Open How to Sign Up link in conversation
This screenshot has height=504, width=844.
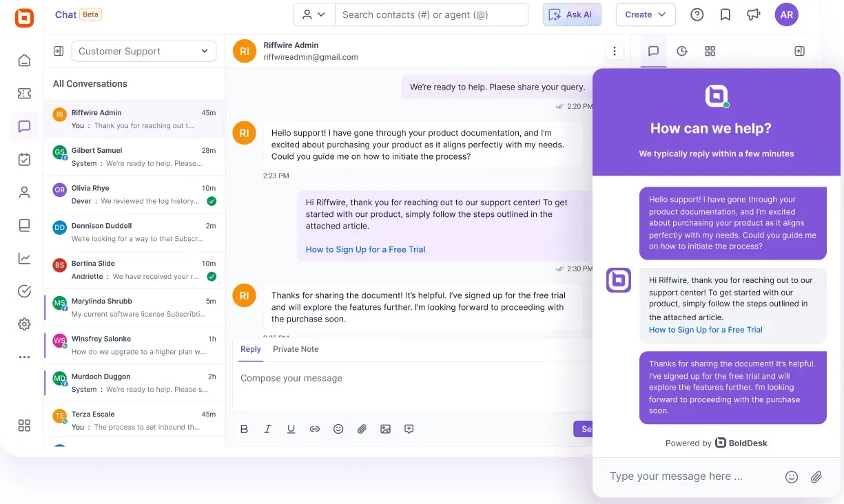[365, 249]
